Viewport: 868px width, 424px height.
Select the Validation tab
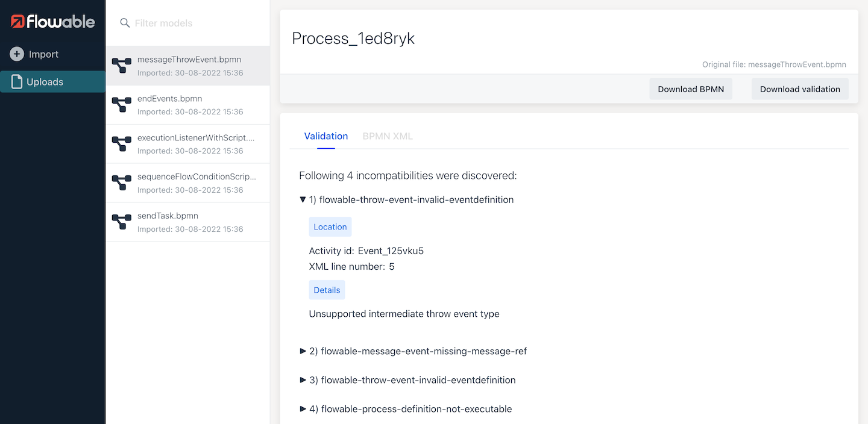[325, 136]
